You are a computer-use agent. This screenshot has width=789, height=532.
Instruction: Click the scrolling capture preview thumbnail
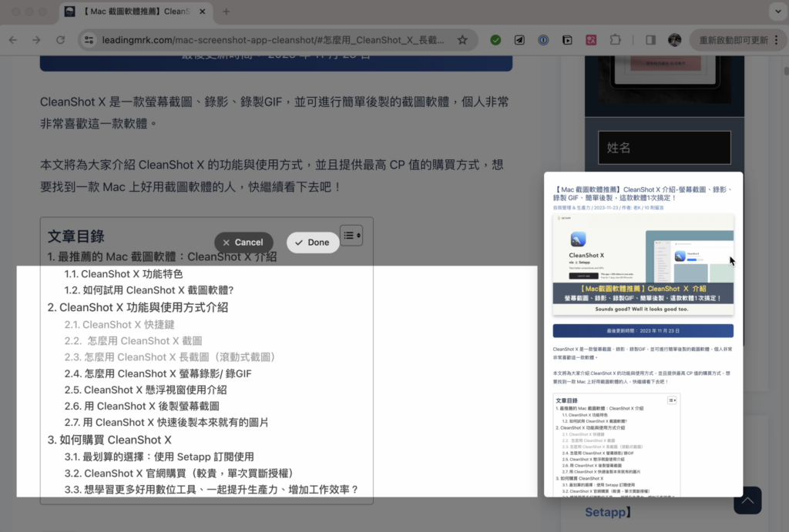(x=643, y=334)
